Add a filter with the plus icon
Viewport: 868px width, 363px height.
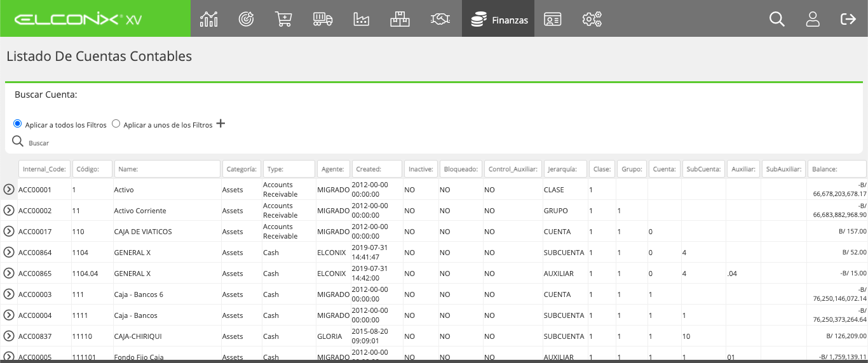pyautogui.click(x=220, y=123)
